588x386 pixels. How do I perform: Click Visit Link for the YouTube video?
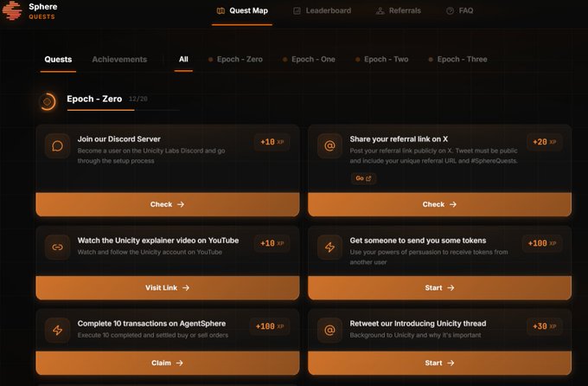[x=168, y=288]
